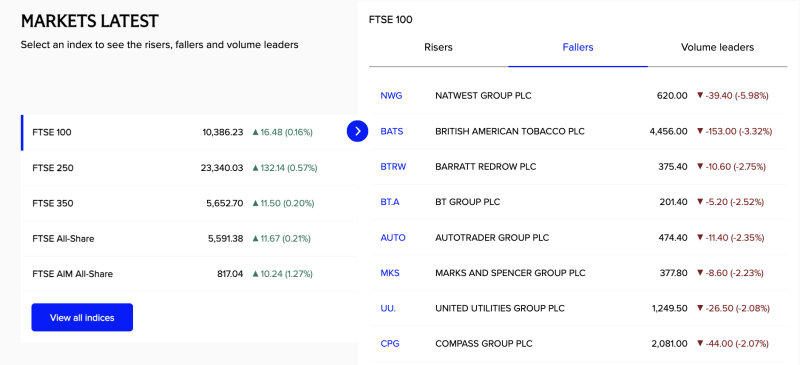Open the BT.A ticker link
This screenshot has height=365, width=800.
[390, 202]
